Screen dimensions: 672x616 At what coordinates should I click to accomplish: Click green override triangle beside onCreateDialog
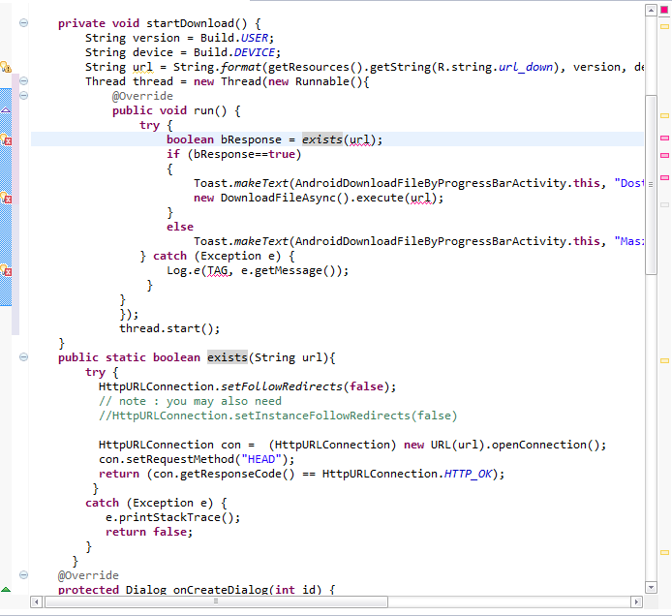click(6, 590)
